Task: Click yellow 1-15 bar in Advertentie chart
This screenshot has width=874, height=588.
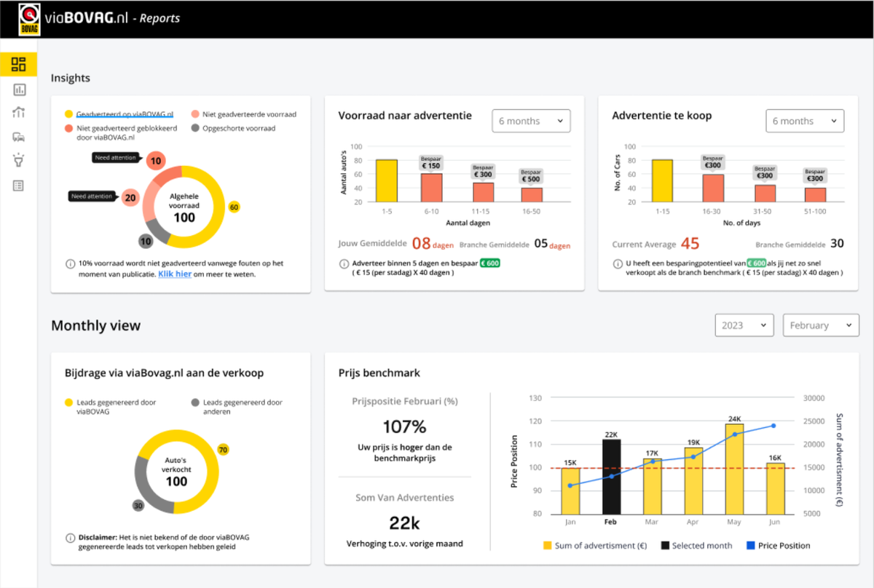Action: (x=662, y=180)
